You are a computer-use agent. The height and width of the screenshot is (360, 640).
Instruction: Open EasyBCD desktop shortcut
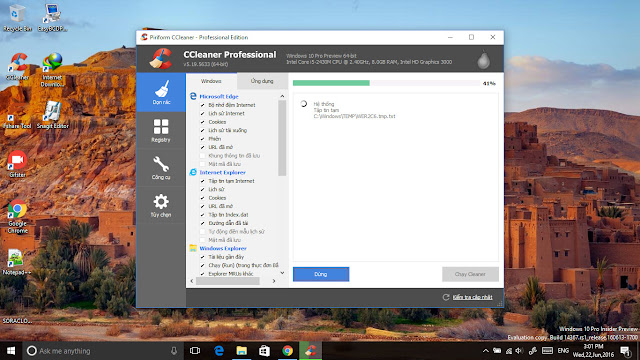[52, 18]
